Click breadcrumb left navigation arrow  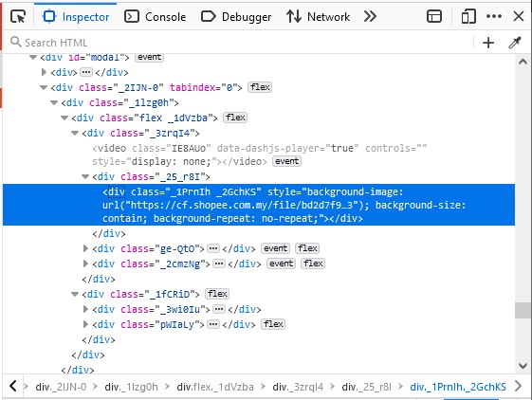point(13,386)
